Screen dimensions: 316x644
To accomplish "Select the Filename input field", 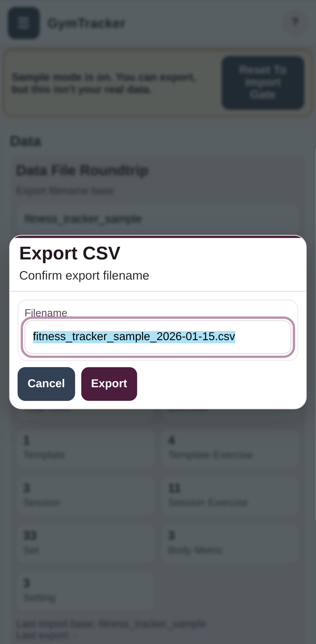I will pos(158,337).
